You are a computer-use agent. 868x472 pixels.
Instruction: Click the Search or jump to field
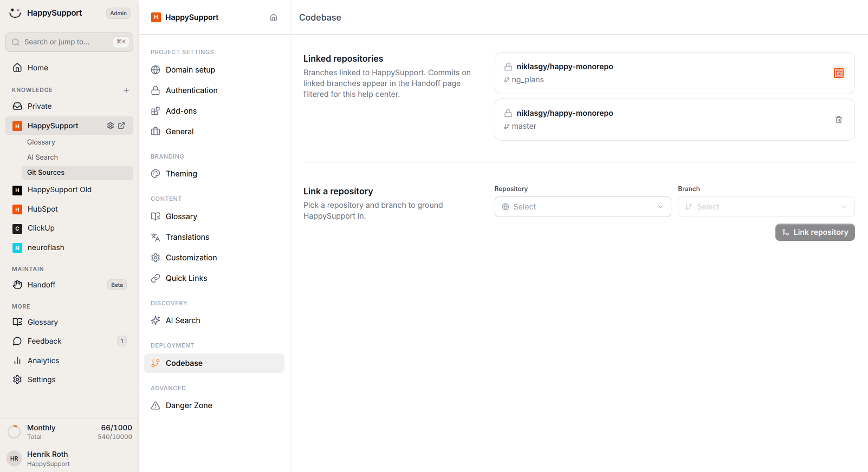69,42
